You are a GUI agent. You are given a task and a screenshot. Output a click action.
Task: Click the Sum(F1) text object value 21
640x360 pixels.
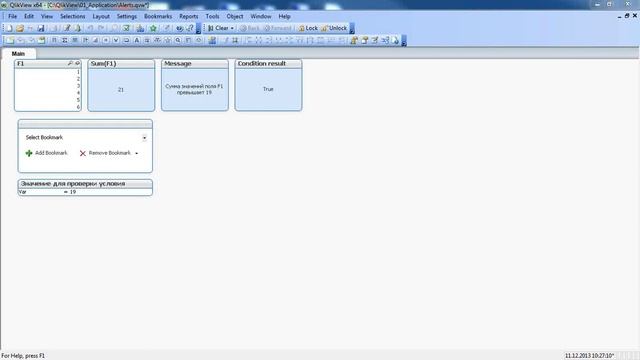121,89
